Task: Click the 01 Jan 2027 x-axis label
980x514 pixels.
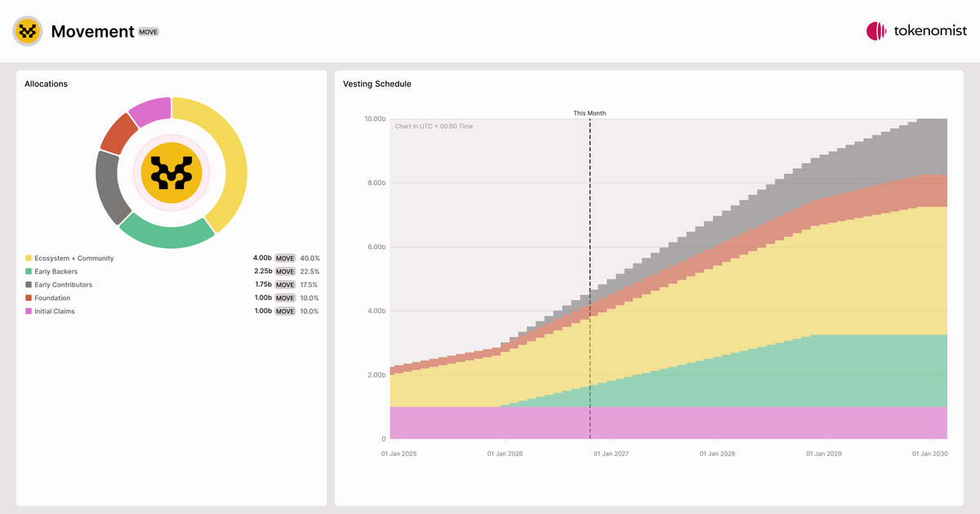Action: tap(612, 454)
